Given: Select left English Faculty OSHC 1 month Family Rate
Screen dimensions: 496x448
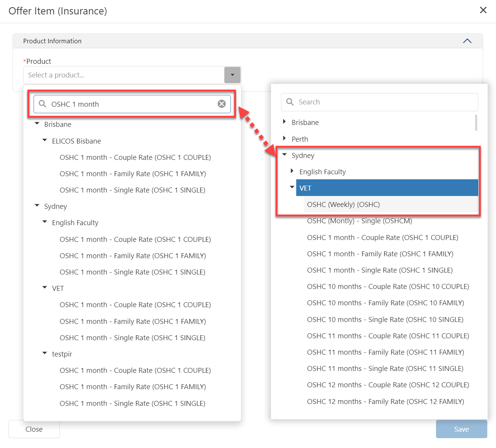Looking at the screenshot, I should (x=133, y=256).
